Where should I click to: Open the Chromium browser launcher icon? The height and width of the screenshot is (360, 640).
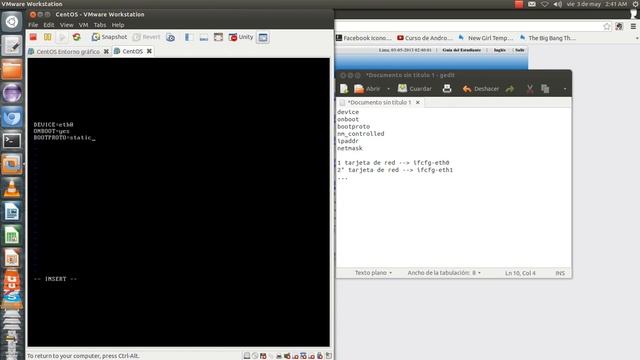pos(12,117)
